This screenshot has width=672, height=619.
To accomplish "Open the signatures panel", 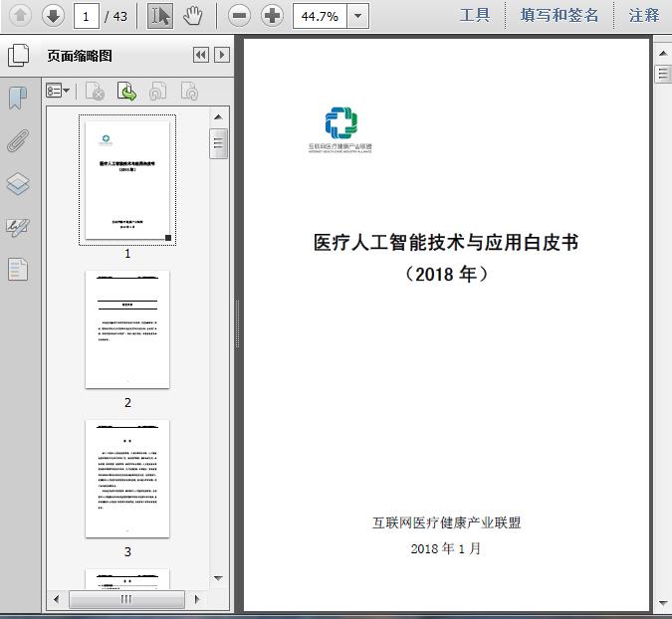I will pos(18,227).
